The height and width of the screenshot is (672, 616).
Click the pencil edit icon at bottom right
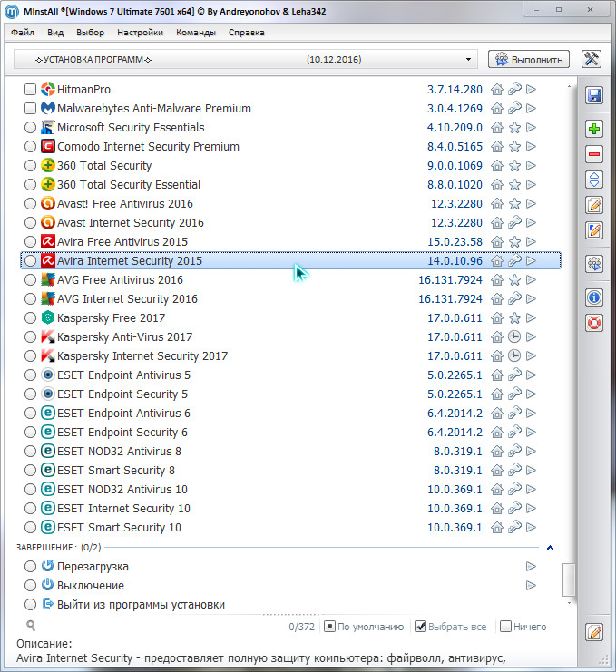594,632
